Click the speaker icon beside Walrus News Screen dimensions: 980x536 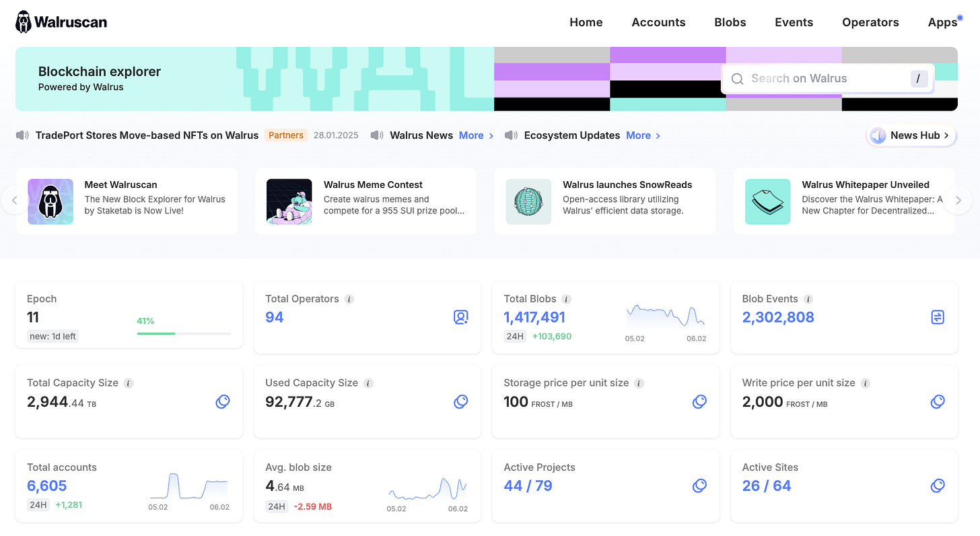coord(378,135)
